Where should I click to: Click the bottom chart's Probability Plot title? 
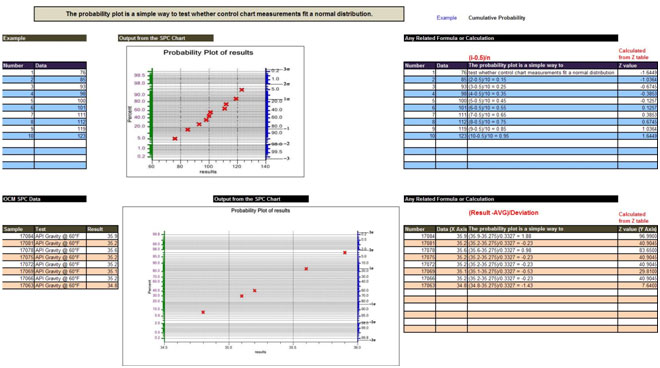point(261,211)
